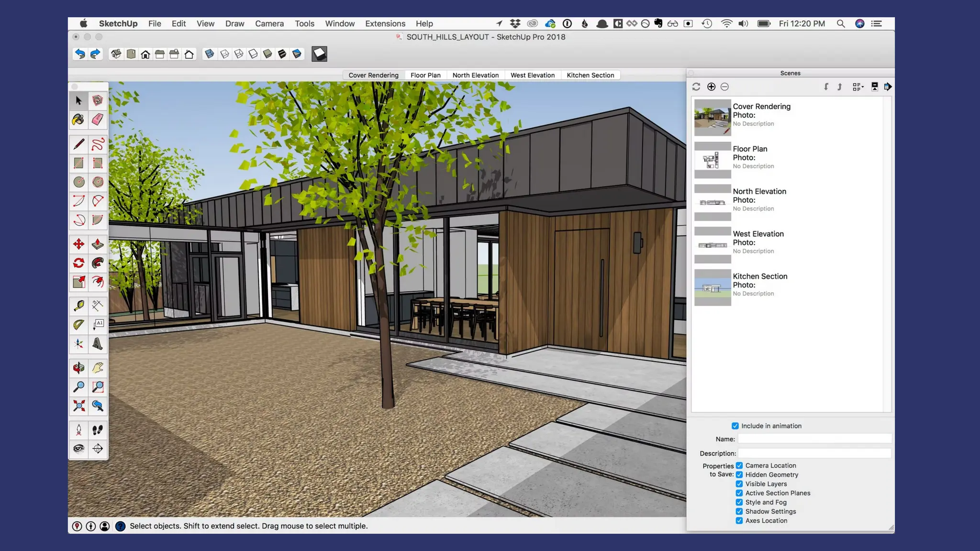Activate the Paint Bucket tool

pos(78,120)
